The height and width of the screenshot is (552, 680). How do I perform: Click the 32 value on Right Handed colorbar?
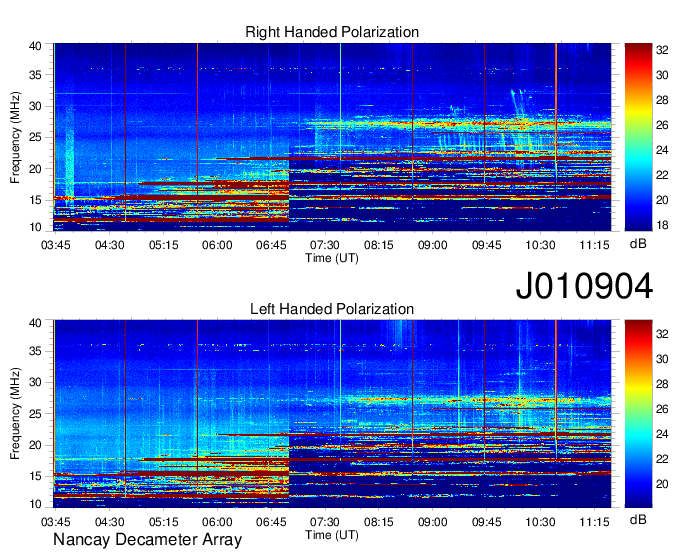(x=662, y=50)
